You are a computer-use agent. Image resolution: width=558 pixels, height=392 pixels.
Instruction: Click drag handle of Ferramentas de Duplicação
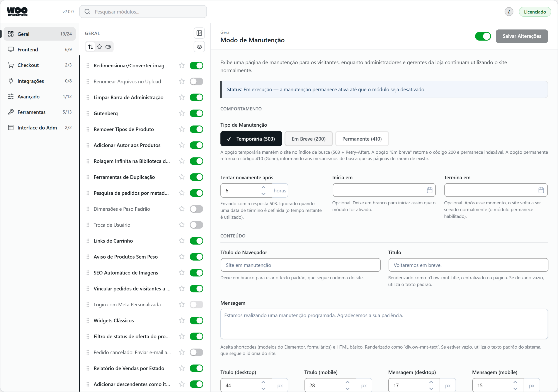(88, 177)
